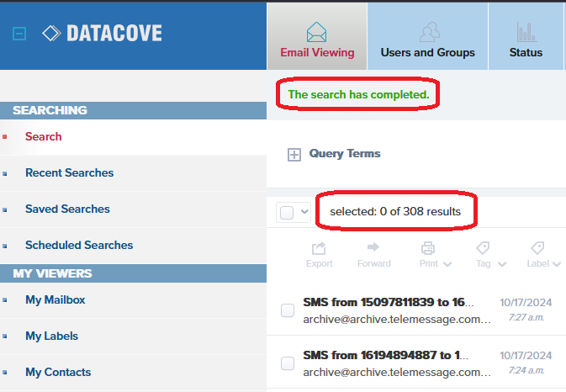Check the SMS from 16194894887 message
This screenshot has height=392, width=566.
click(x=288, y=363)
